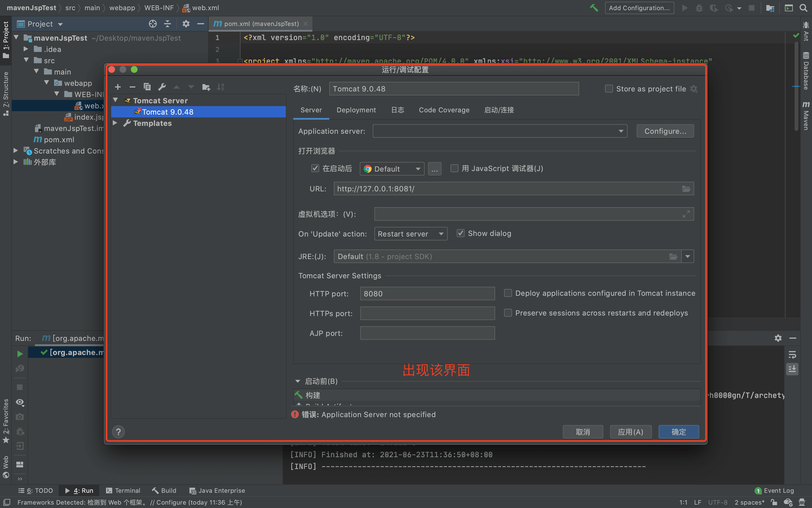812x508 pixels.
Task: Browse URL folder icon in URL field
Action: (686, 189)
